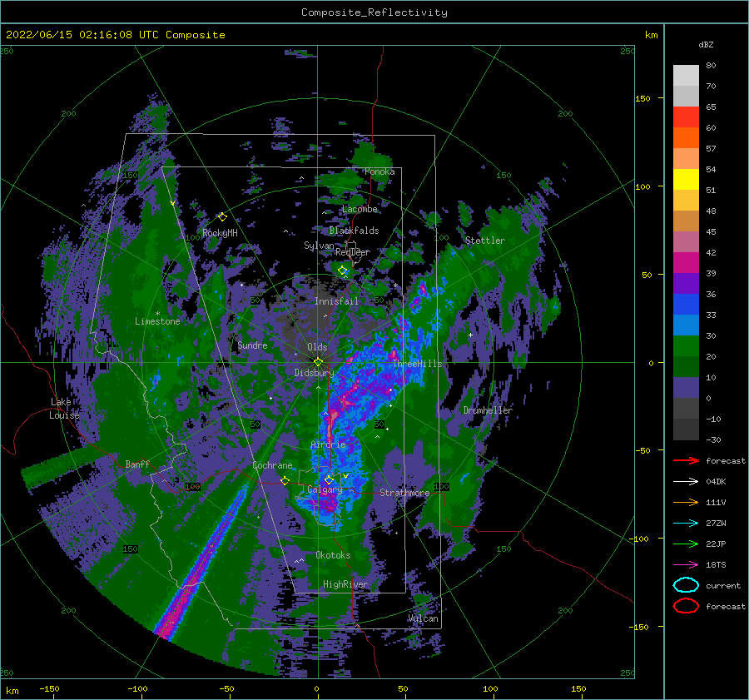Screen dimensions: 749x700
Task: Select the Didsbury label
Action: (x=314, y=373)
